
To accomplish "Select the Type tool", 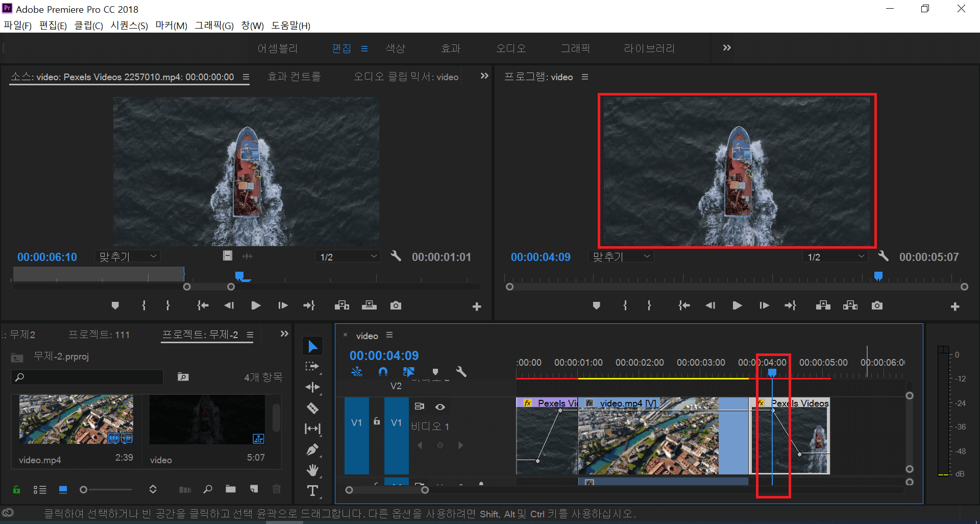I will pos(312,491).
